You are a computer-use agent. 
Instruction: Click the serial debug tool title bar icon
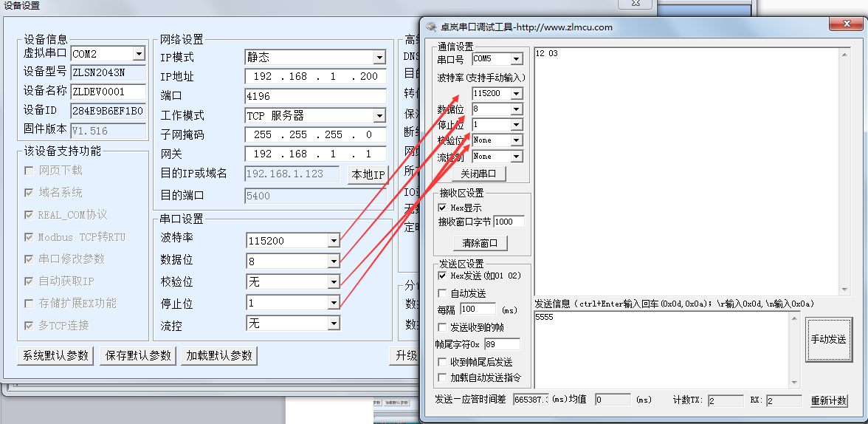(431, 27)
